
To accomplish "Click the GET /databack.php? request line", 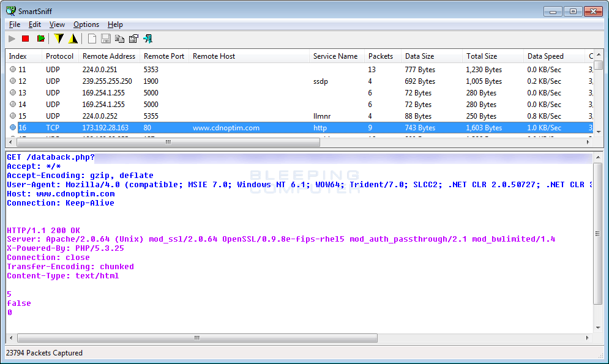I will coord(51,157).
